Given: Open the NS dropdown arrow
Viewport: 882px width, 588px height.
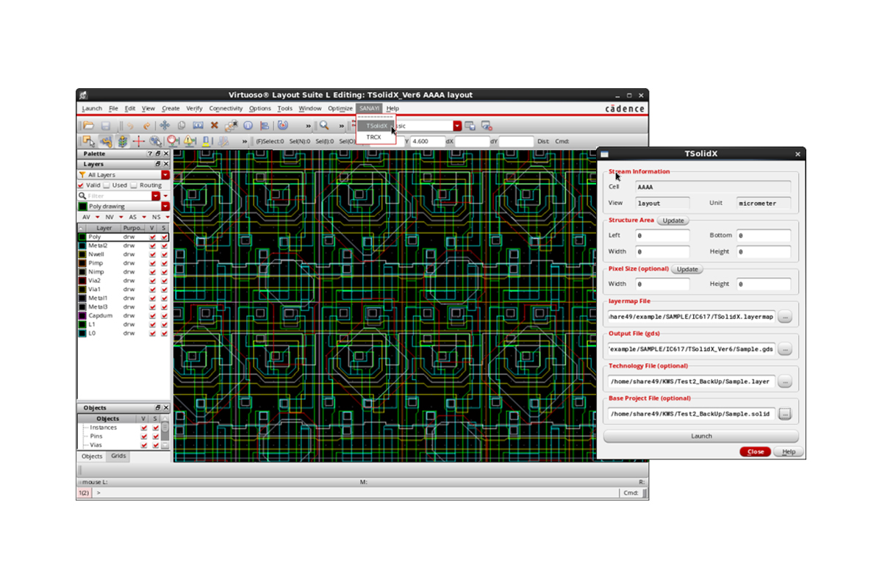Looking at the screenshot, I should [x=167, y=218].
